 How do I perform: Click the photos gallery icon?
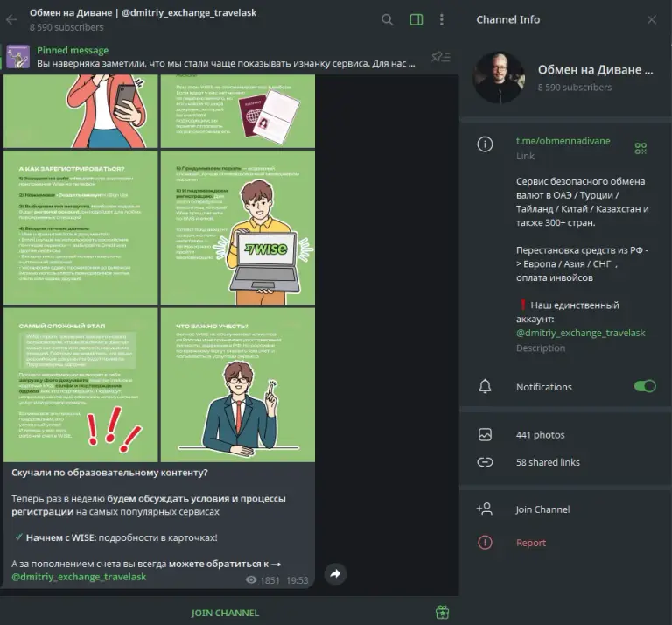click(485, 435)
